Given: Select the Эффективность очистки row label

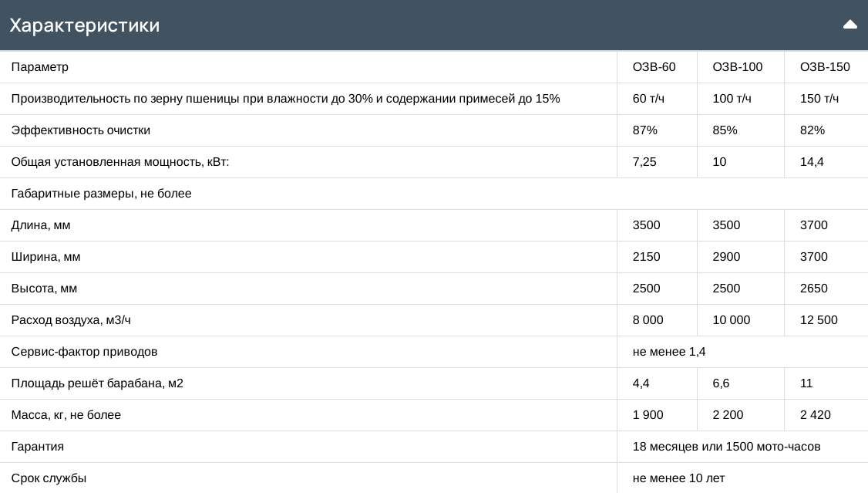Looking at the screenshot, I should tap(81, 130).
